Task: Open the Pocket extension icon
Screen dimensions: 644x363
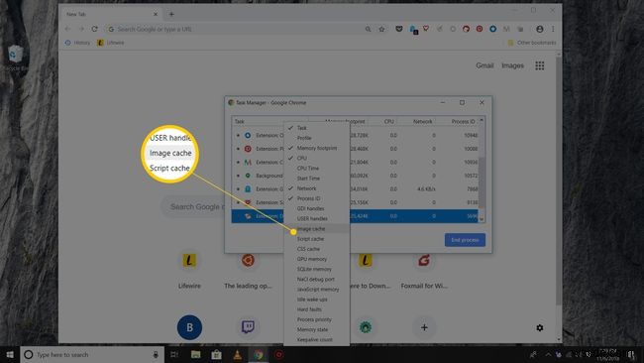Action: 399,29
